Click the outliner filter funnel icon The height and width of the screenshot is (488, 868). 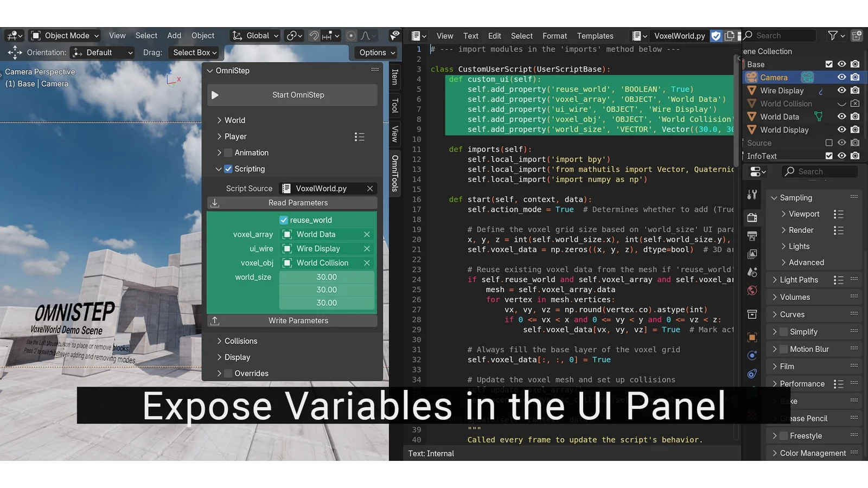pyautogui.click(x=833, y=36)
